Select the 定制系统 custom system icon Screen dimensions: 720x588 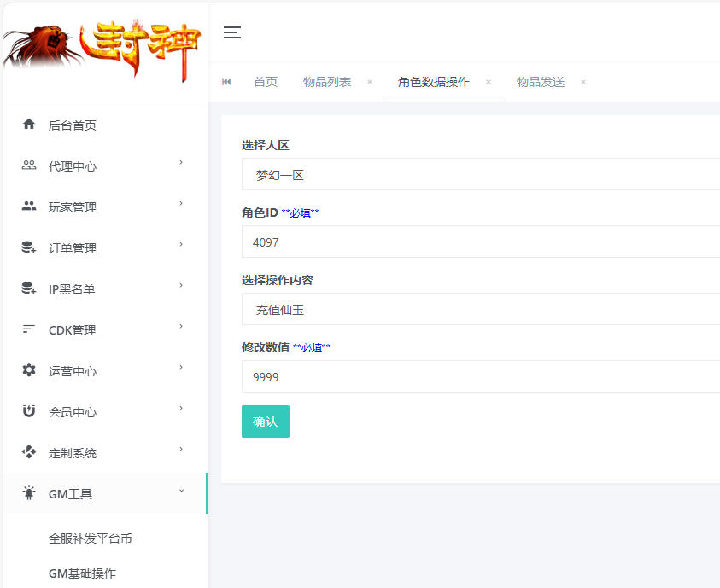coord(26,452)
